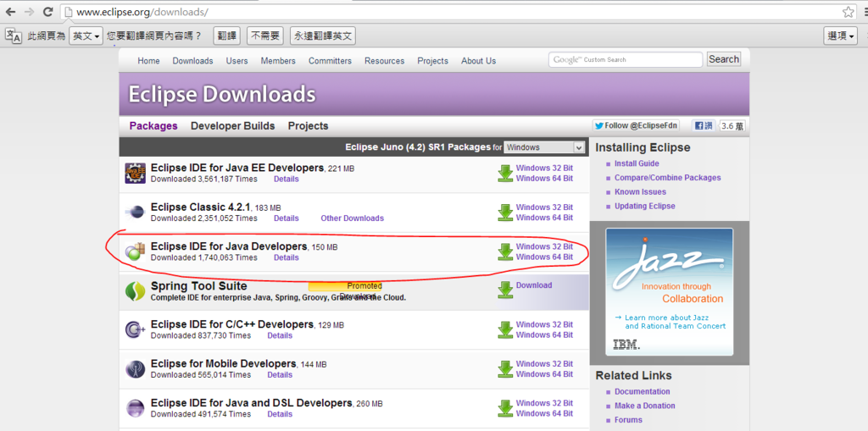Reload the page with refresh icon
The image size is (868, 431).
47,12
